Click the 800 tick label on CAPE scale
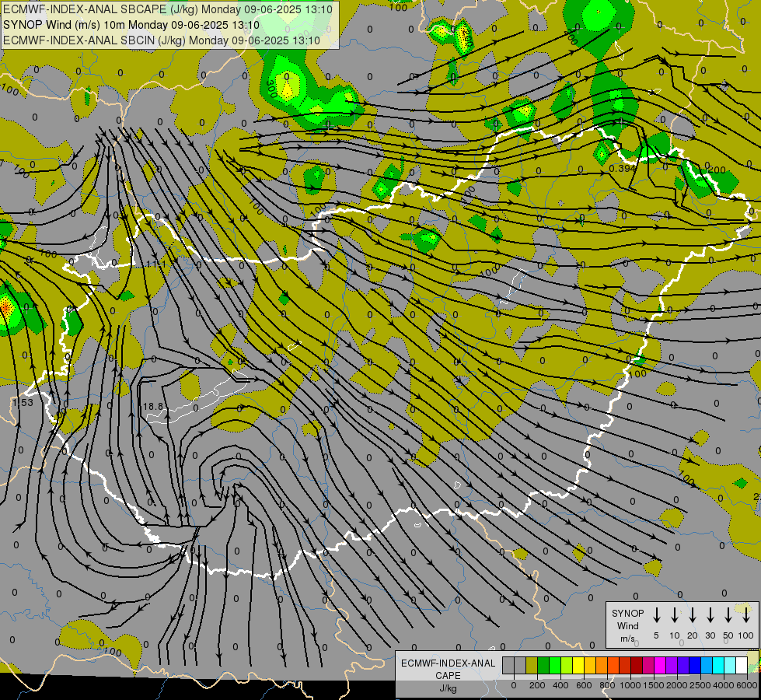 607,685
